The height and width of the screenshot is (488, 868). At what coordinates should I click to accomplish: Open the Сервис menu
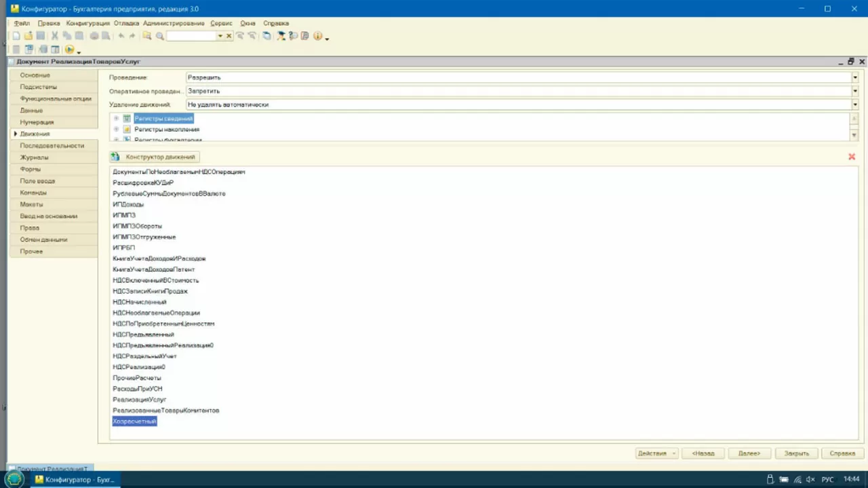221,23
